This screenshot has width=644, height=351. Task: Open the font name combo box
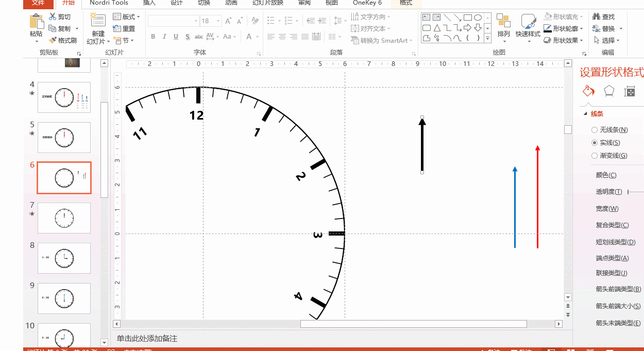pyautogui.click(x=174, y=21)
